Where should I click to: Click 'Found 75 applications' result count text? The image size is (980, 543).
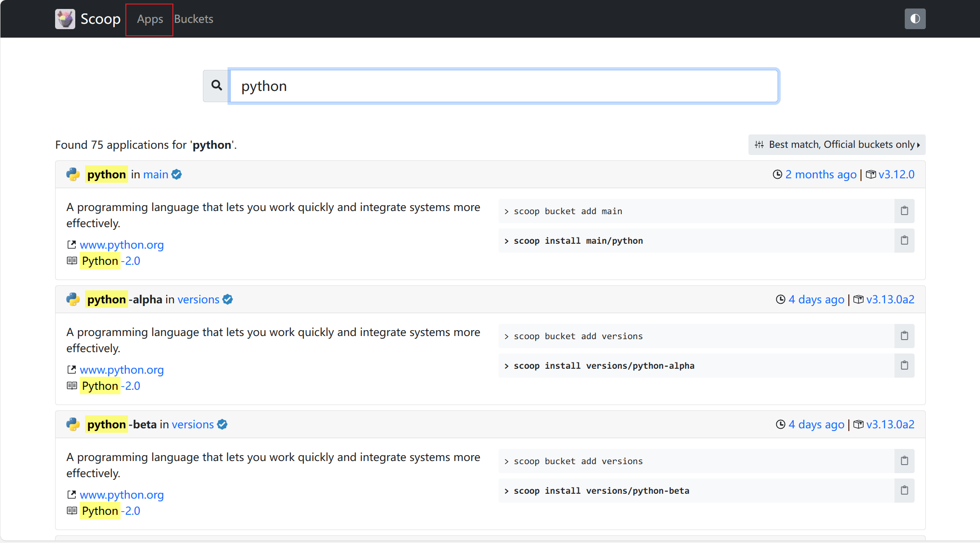pos(146,145)
